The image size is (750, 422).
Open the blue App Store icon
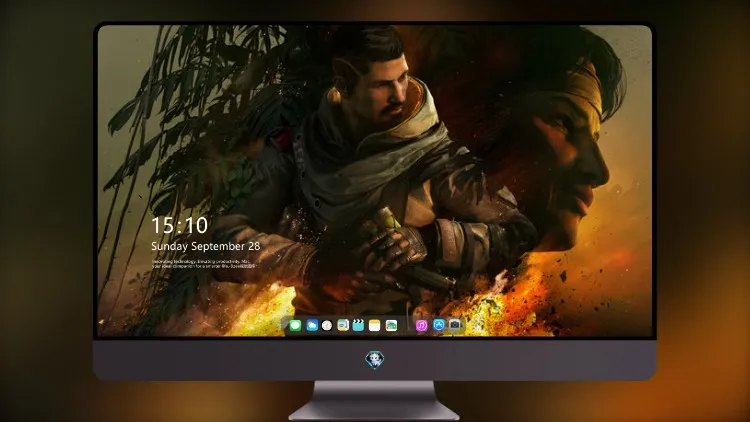[x=439, y=325]
